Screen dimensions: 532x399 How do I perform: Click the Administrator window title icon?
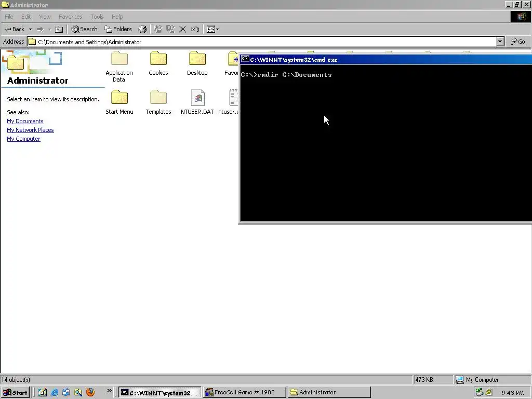point(5,4)
